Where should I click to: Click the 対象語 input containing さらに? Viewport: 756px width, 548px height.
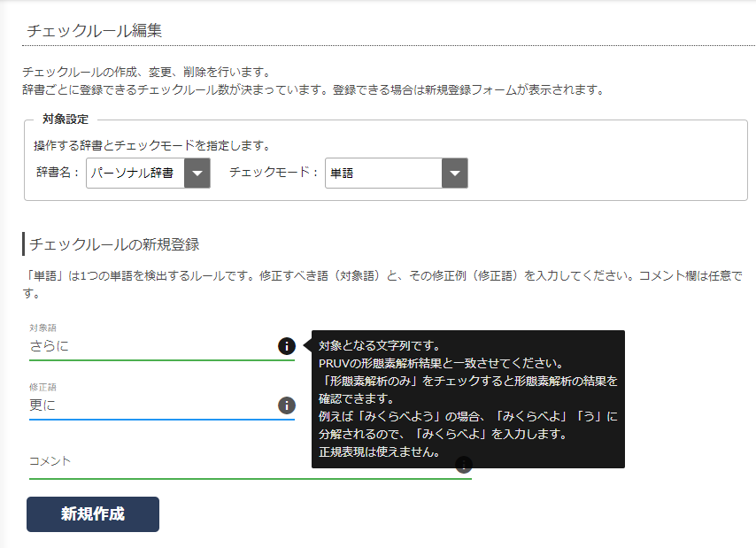(x=133, y=347)
